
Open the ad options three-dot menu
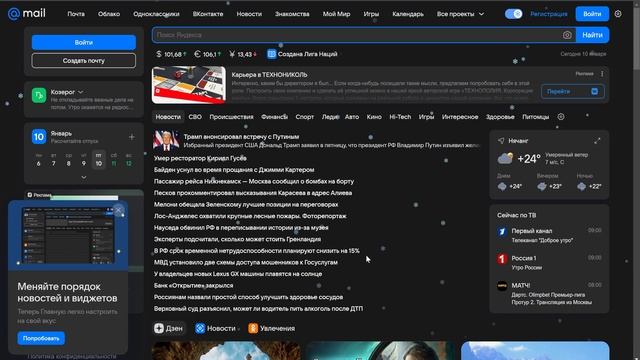click(602, 74)
